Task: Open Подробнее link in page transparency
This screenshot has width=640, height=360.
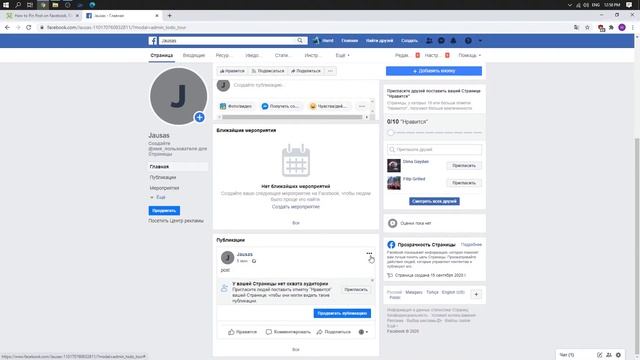Action: point(471,244)
